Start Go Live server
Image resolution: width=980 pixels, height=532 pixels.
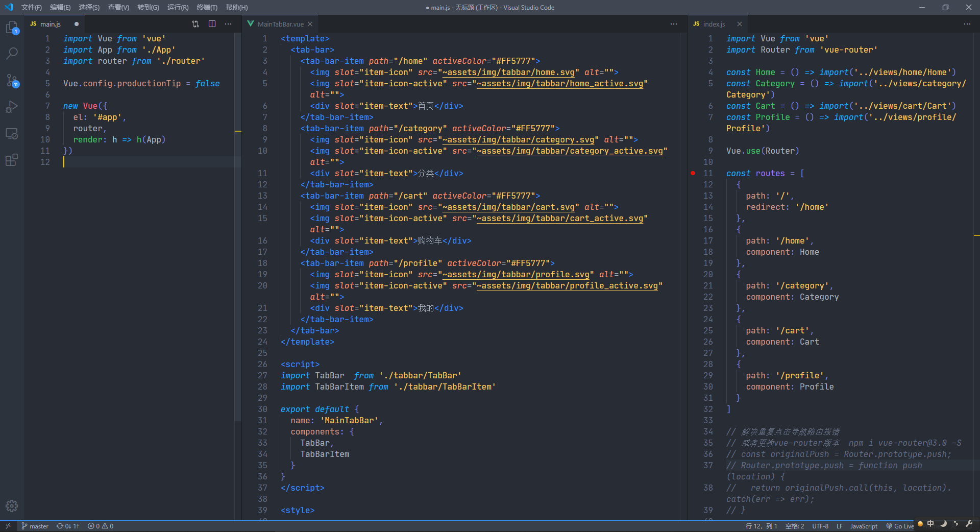pos(900,526)
